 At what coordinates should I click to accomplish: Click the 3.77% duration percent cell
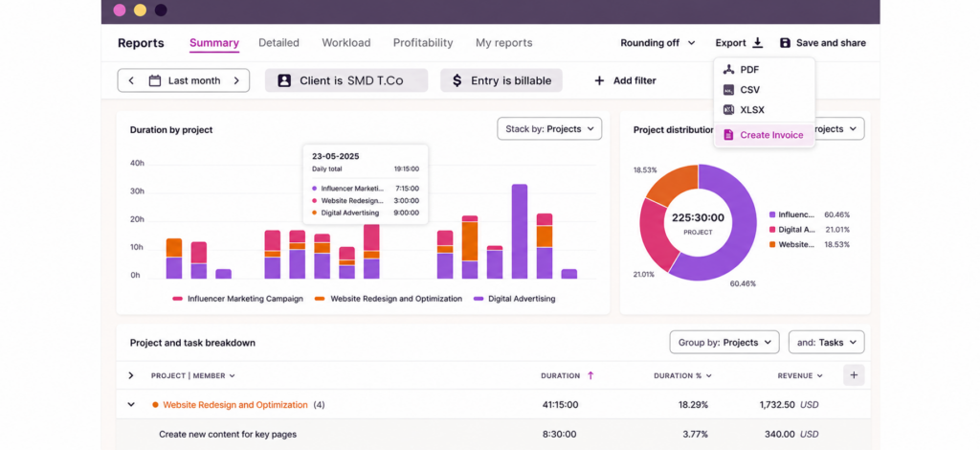click(x=696, y=434)
